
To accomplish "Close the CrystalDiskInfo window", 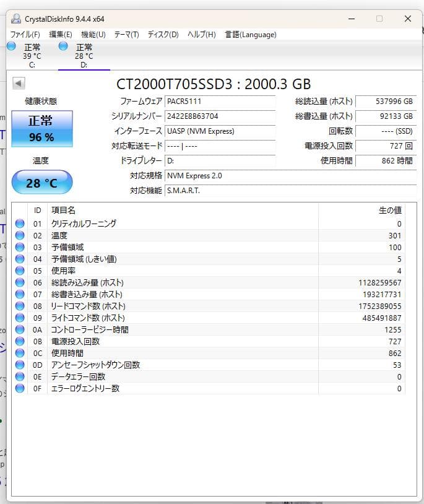I will tap(408, 19).
